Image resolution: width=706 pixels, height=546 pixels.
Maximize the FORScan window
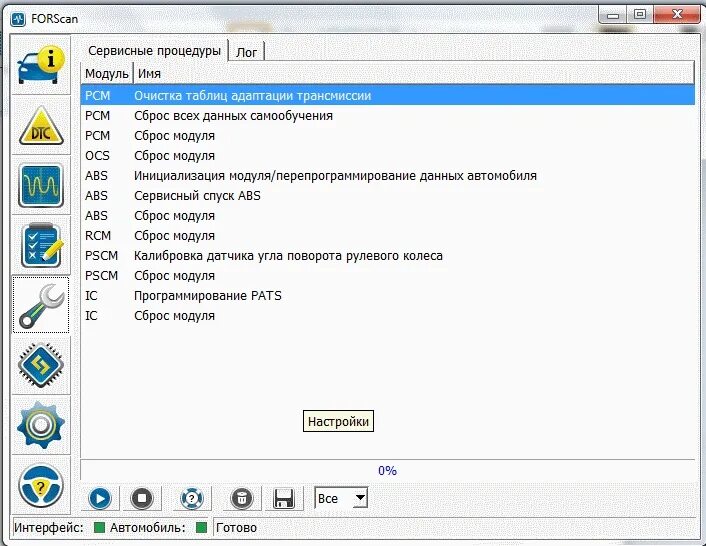pyautogui.click(x=639, y=15)
